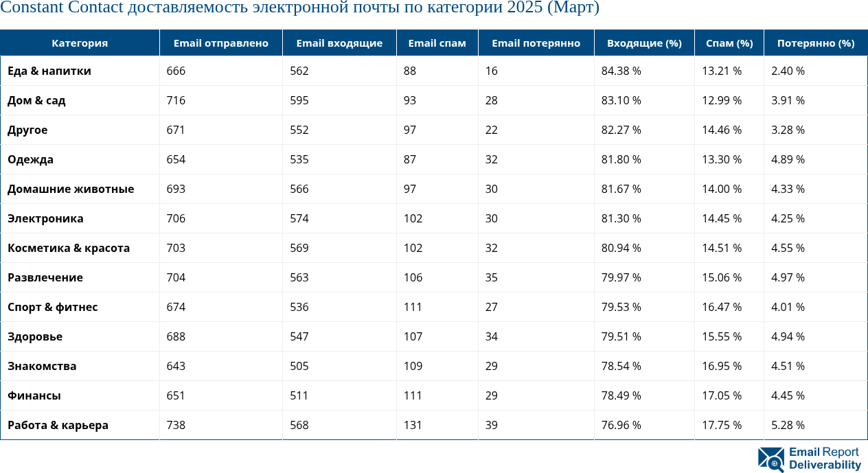The height and width of the screenshot is (473, 868).
Task: Click the Email потерянно column header
Action: click(536, 42)
